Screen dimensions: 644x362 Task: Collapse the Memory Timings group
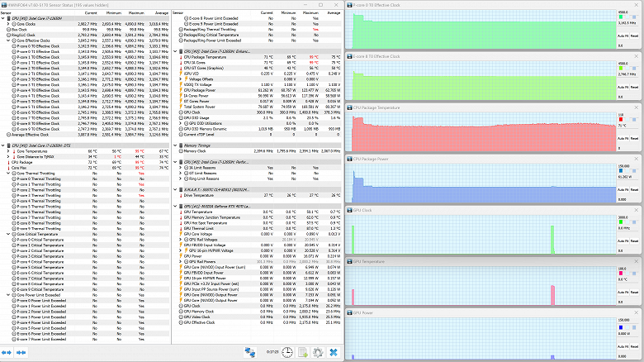point(175,145)
